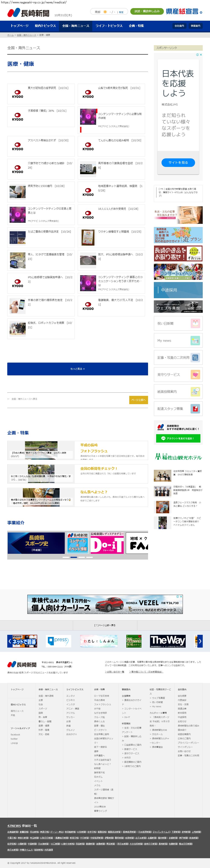
Task: Click the 長崎新聞 header logo
Action: [28, 13]
